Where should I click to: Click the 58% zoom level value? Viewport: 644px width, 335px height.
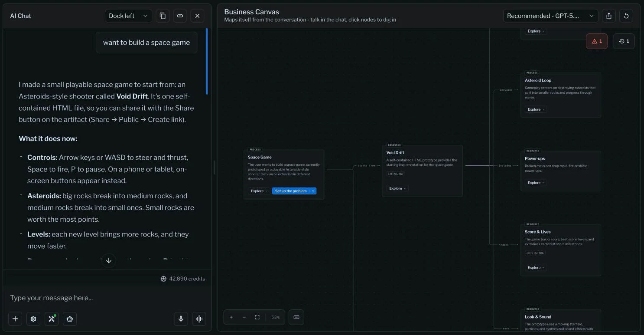pos(275,317)
